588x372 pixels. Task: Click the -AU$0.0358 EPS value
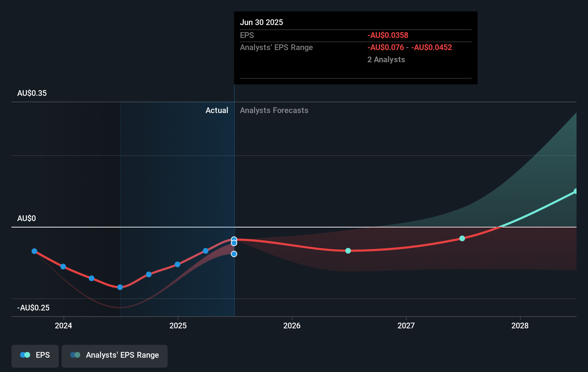click(x=388, y=35)
